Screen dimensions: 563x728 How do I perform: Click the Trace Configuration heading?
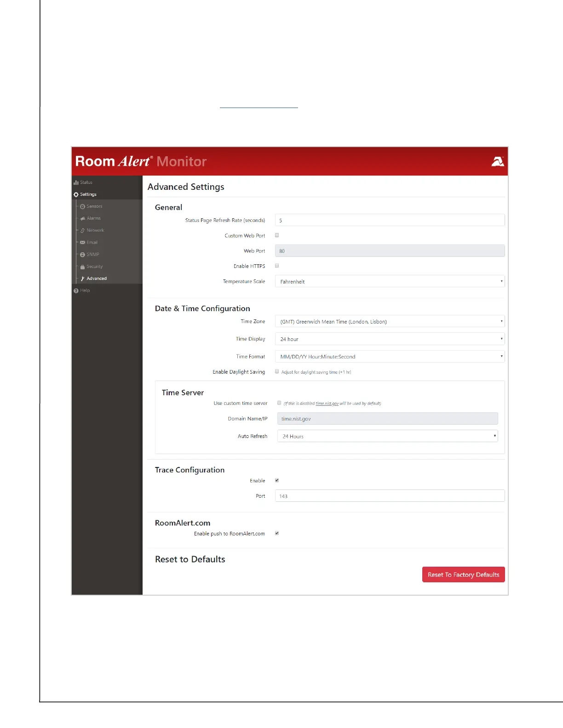190,470
